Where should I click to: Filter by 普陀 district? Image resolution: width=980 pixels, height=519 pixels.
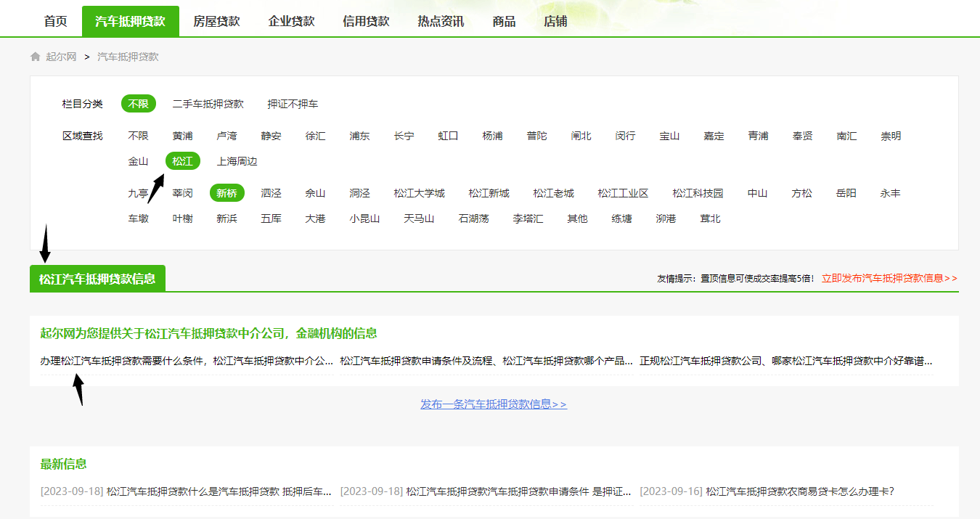(x=537, y=136)
